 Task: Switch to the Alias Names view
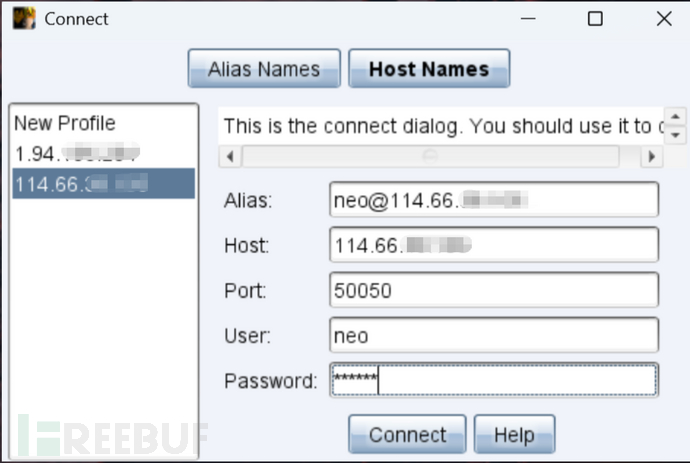264,69
